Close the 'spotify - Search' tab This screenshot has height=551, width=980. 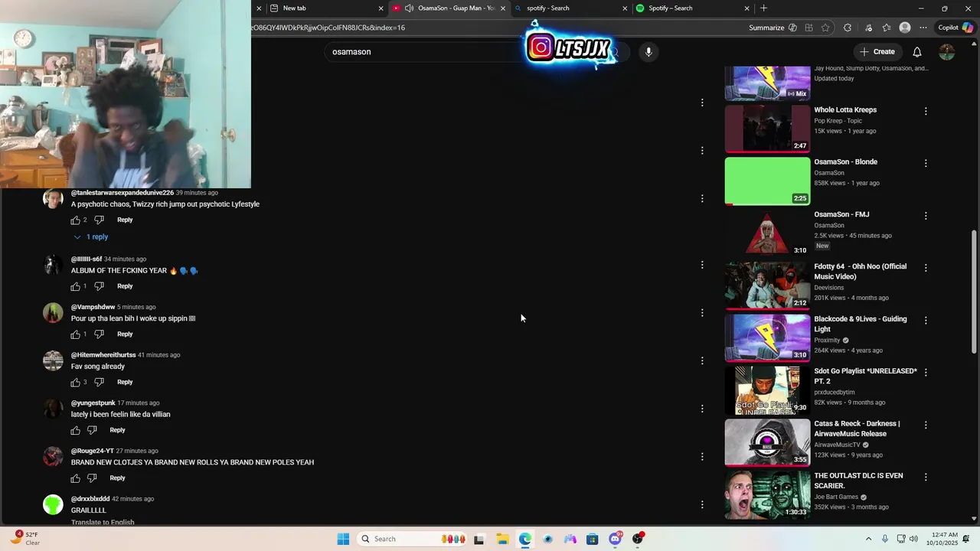point(625,8)
